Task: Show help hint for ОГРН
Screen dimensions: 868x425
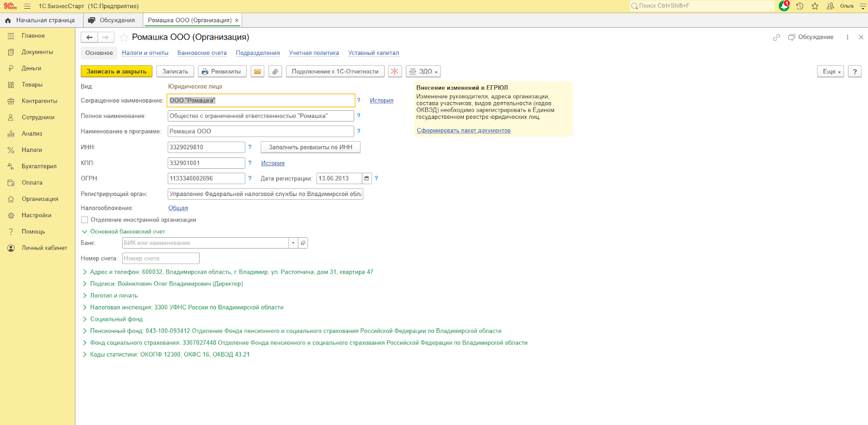Action: coord(250,179)
